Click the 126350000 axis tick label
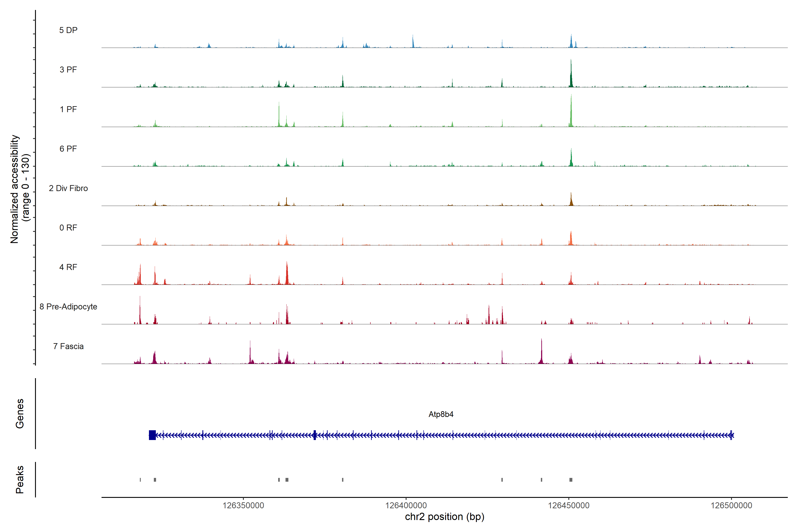 click(x=243, y=505)
